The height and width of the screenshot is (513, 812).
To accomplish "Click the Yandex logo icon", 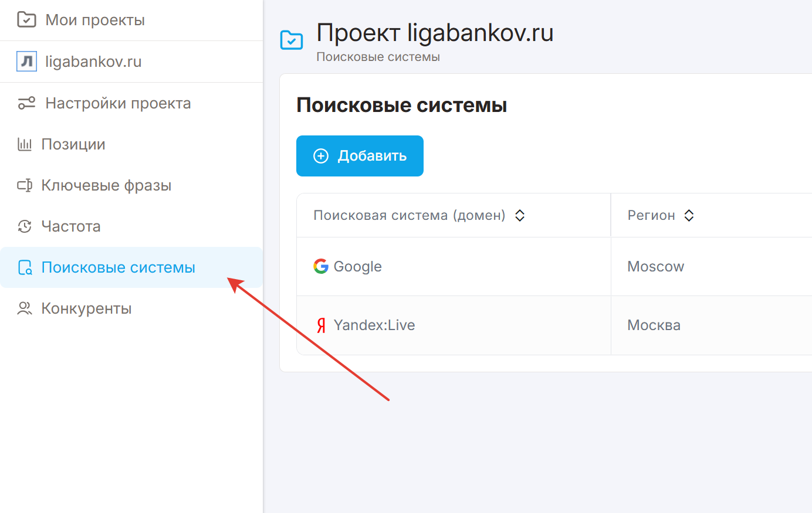I will coord(322,325).
